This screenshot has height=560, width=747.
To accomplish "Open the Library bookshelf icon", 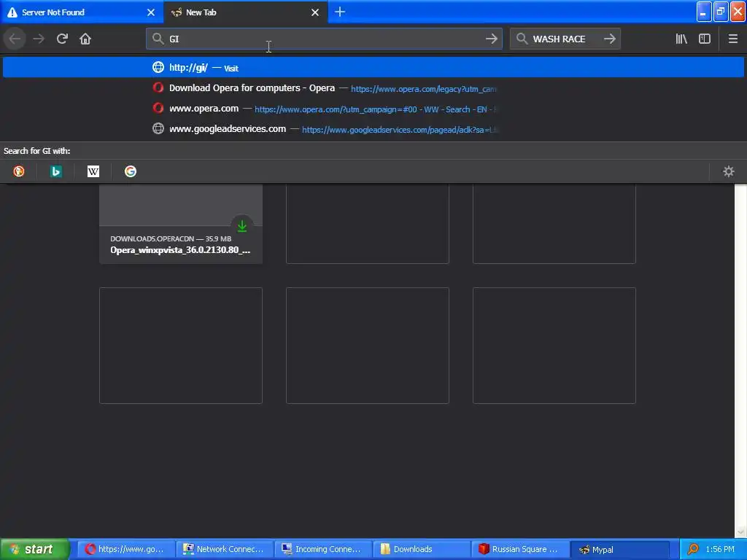I will pos(681,39).
